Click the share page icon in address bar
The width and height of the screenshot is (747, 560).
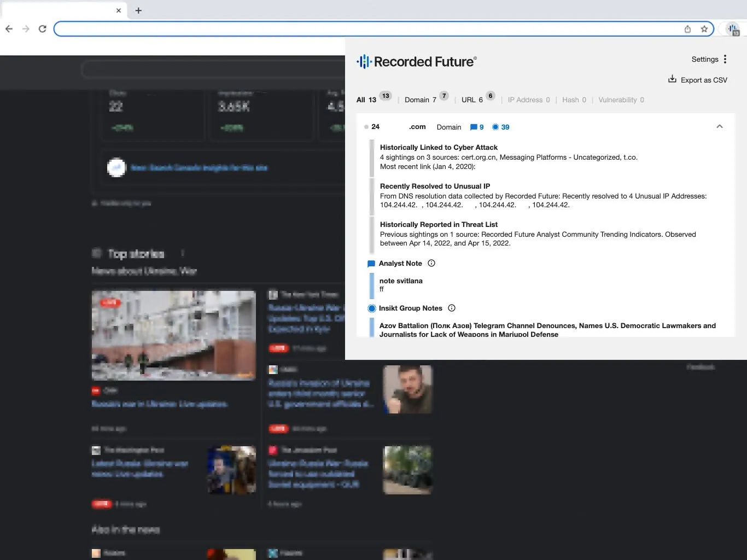pos(687,29)
